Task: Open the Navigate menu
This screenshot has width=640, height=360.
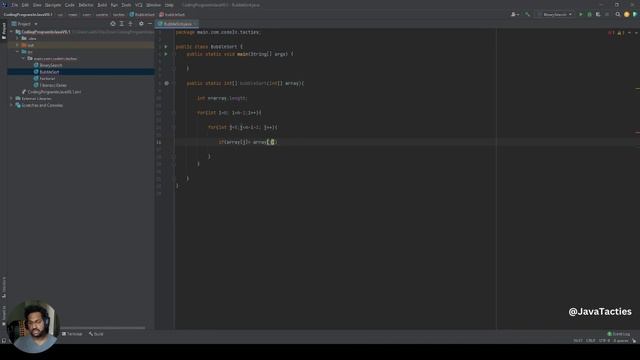Action: point(53,5)
